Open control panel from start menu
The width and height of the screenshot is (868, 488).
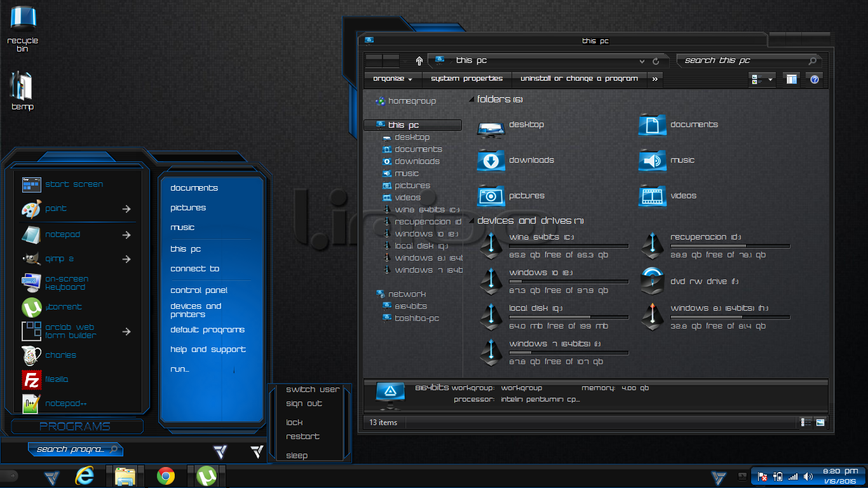click(199, 290)
